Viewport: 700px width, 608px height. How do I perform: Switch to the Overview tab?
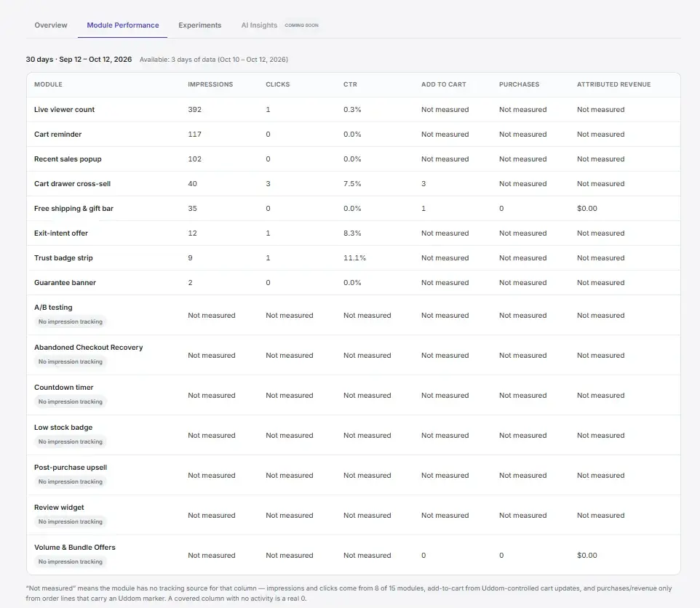(x=50, y=25)
